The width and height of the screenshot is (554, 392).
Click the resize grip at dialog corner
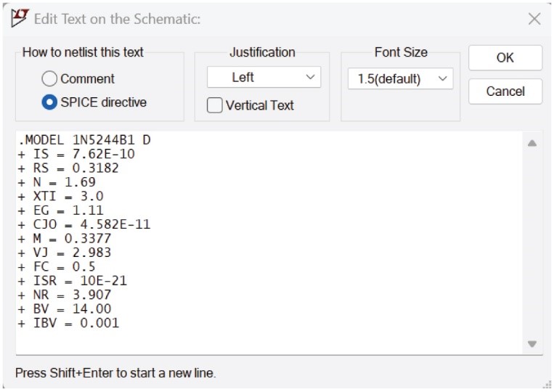[x=546, y=385]
